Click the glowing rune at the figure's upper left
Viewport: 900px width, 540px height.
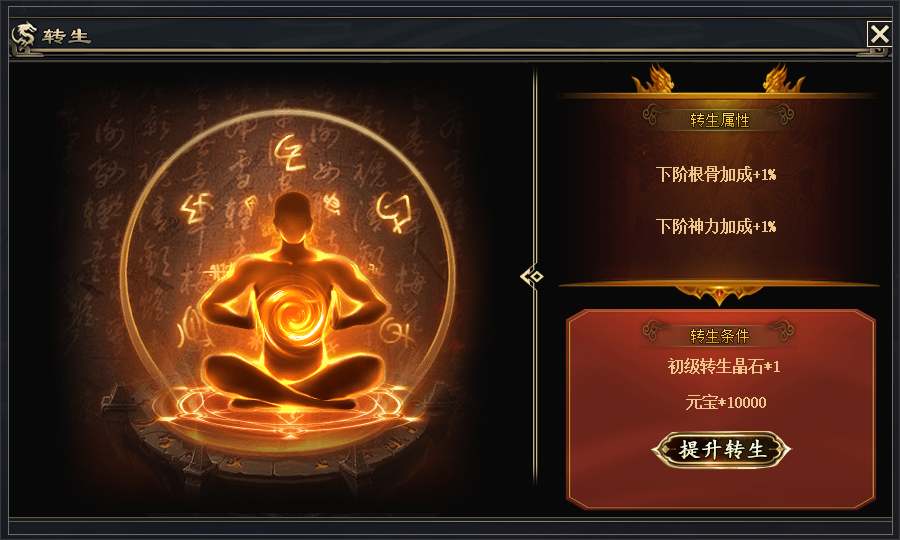(x=195, y=209)
